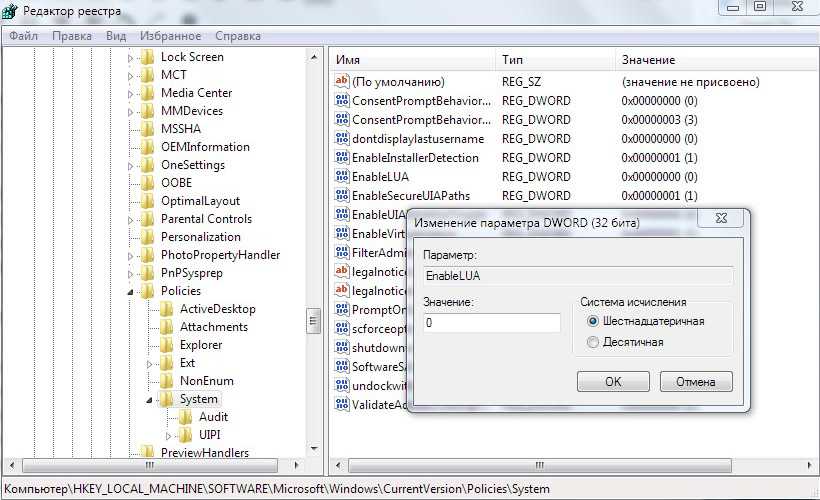Click the Значение input field
Viewport: 820px width, 500px height.
click(491, 323)
